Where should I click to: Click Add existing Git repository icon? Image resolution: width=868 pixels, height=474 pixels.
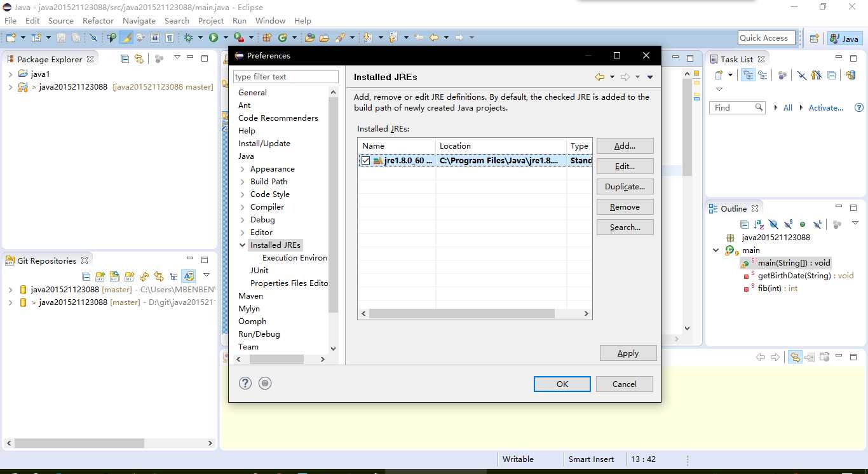100,276
